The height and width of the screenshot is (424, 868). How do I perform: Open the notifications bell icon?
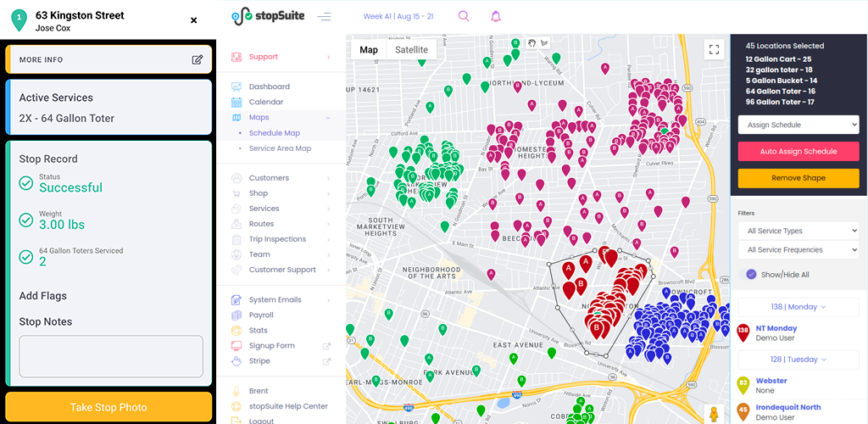coord(495,16)
